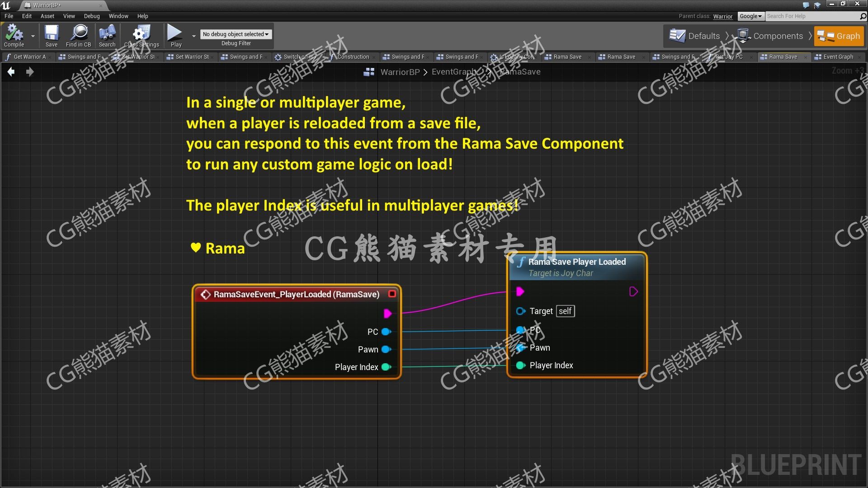Click the Save button in toolbar
This screenshot has height=488, width=868.
[x=52, y=36]
